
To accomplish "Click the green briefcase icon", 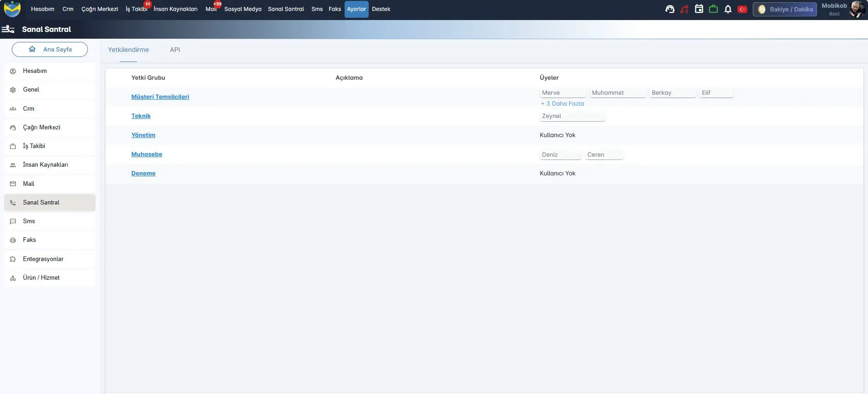I will 713,9.
